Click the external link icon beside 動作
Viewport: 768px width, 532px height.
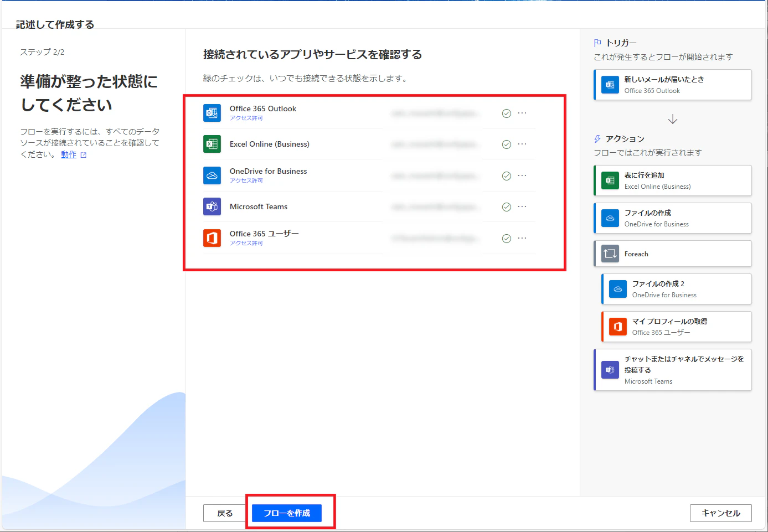coord(84,155)
